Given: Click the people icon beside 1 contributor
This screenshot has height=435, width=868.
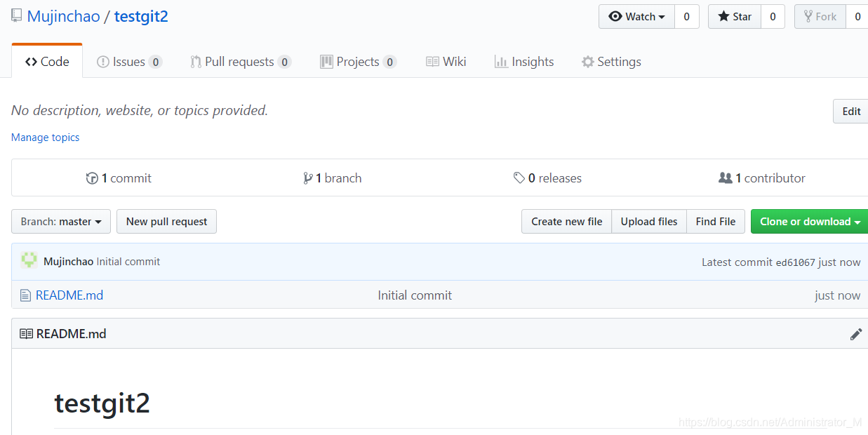Looking at the screenshot, I should [726, 178].
